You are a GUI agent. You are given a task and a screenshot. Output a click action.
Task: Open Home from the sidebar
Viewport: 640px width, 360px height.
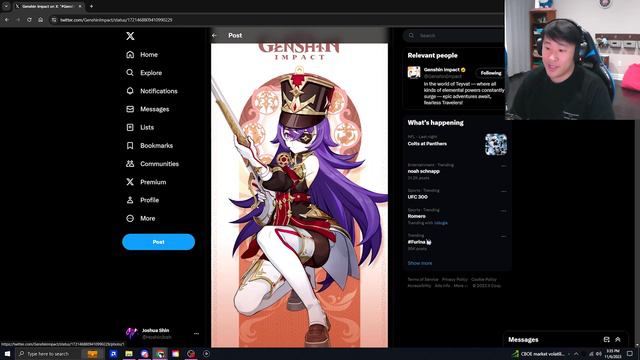[142, 54]
